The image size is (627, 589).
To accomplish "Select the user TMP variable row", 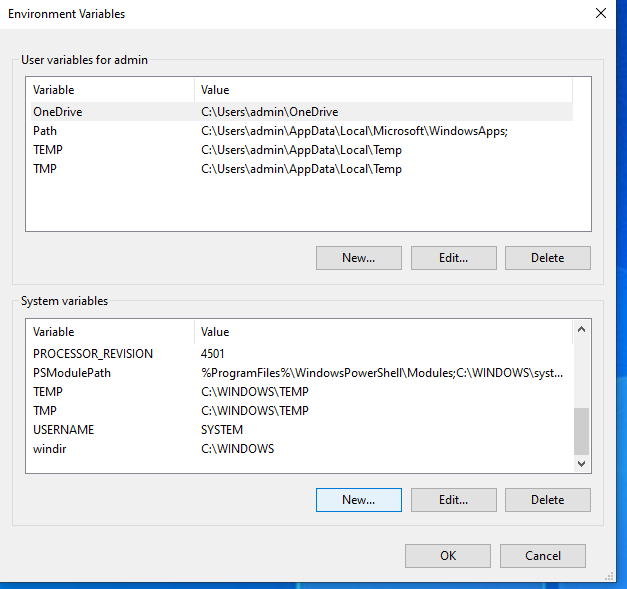I will tap(302, 169).
